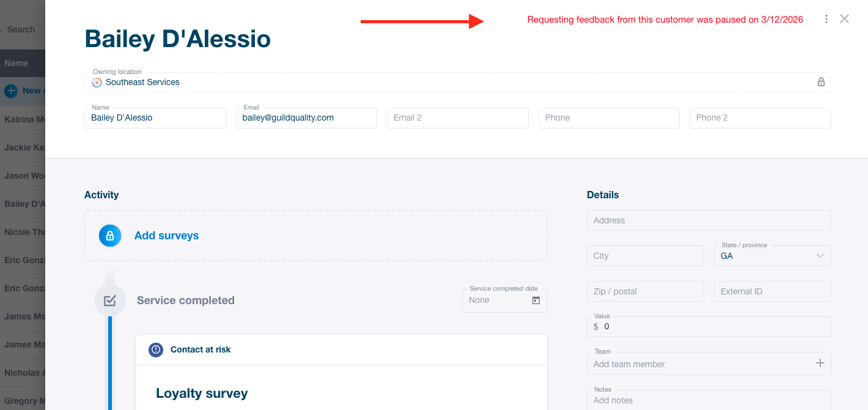Viewport: 868px width, 410px height.
Task: Click the Add notes text area
Action: (x=708, y=400)
